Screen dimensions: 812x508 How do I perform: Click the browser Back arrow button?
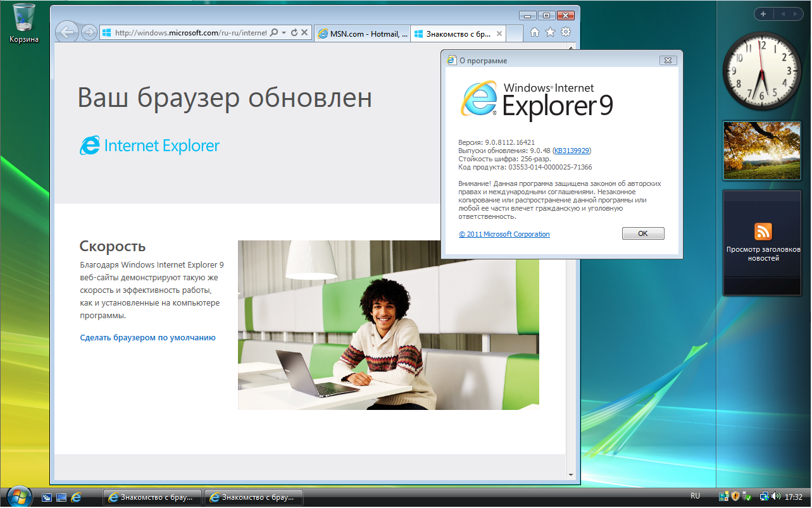pyautogui.click(x=67, y=32)
